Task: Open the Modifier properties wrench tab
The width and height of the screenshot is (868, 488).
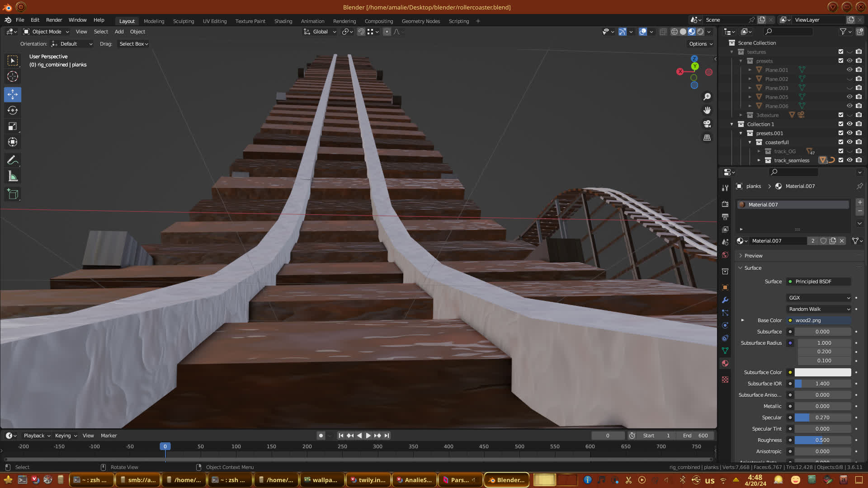Action: coord(725,300)
